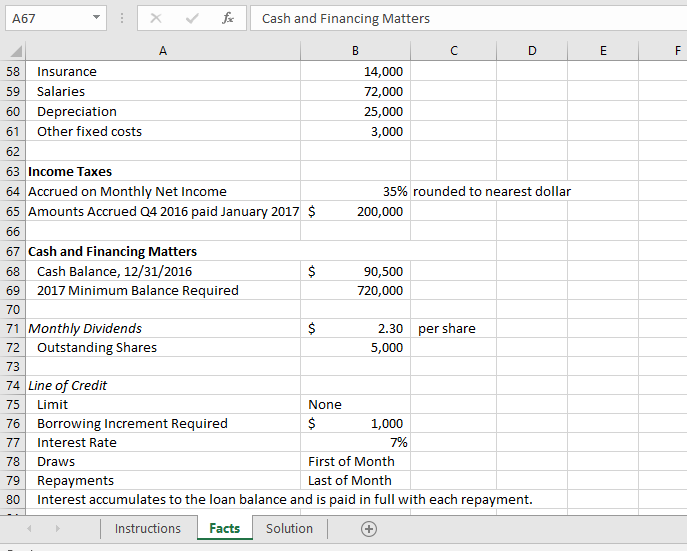The height and width of the screenshot is (551, 687).
Task: Click the rounded to nearest dollar note
Action: [492, 191]
